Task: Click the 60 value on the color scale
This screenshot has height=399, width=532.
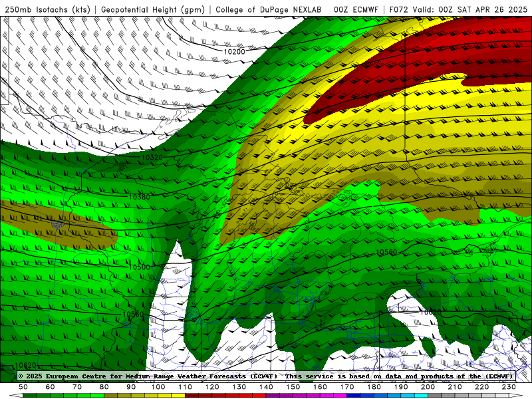Action: (51, 387)
